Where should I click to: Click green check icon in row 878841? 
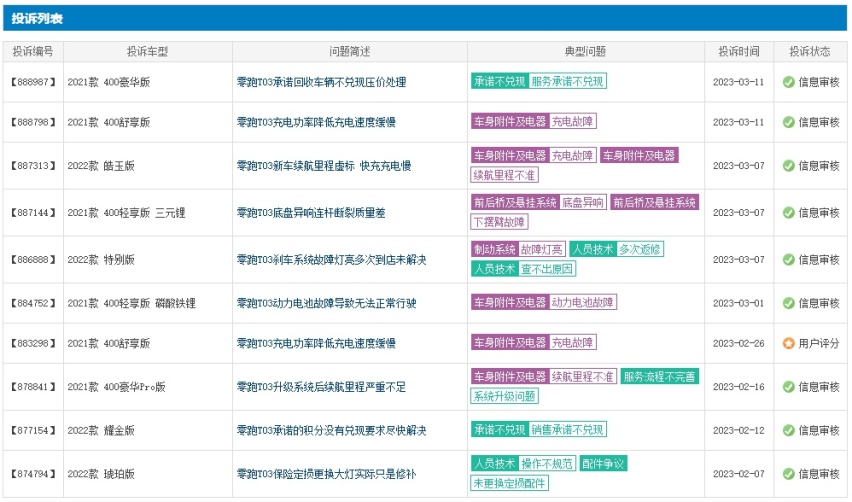coord(788,387)
